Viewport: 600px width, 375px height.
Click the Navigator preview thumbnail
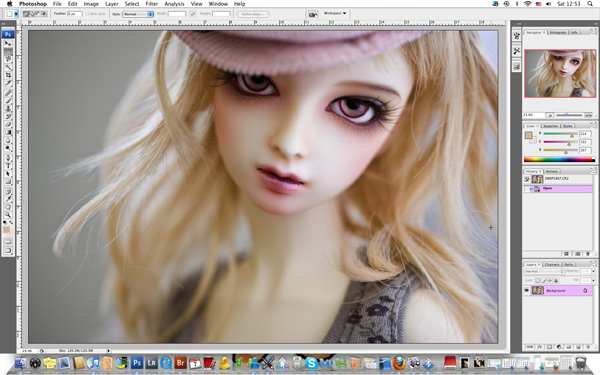(560, 73)
